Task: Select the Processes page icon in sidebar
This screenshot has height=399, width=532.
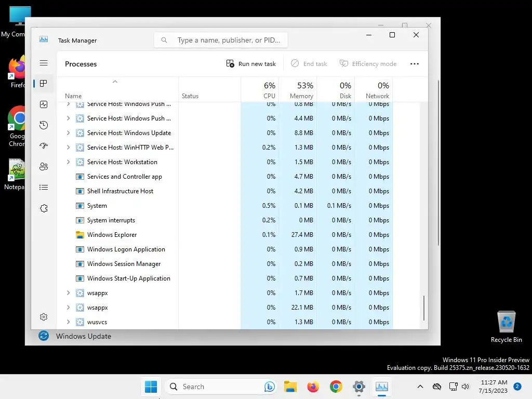Action: 44,84
